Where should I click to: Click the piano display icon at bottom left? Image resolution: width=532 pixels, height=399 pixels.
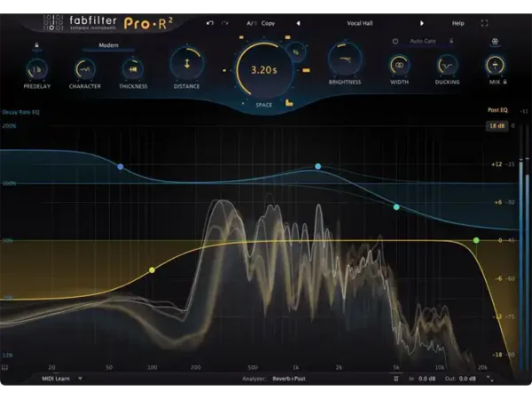[x=4, y=367]
